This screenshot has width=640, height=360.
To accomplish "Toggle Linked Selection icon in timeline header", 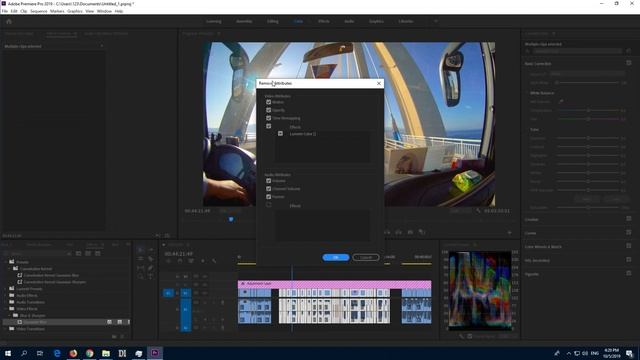I will [x=191, y=261].
